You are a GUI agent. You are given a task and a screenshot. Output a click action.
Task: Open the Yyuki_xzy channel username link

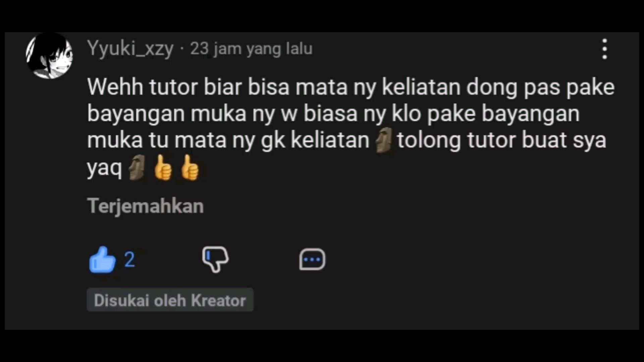130,49
